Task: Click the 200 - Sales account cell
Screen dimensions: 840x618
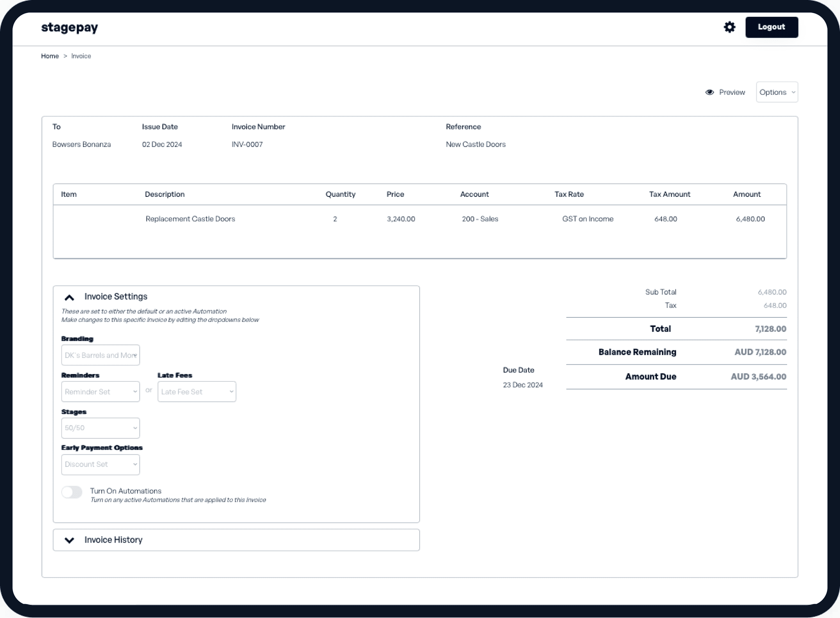Action: [x=480, y=219]
